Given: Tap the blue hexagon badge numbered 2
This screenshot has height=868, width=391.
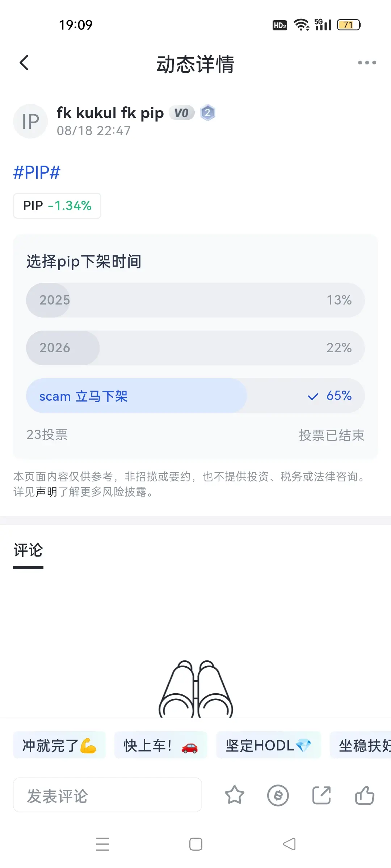Looking at the screenshot, I should coord(208,113).
